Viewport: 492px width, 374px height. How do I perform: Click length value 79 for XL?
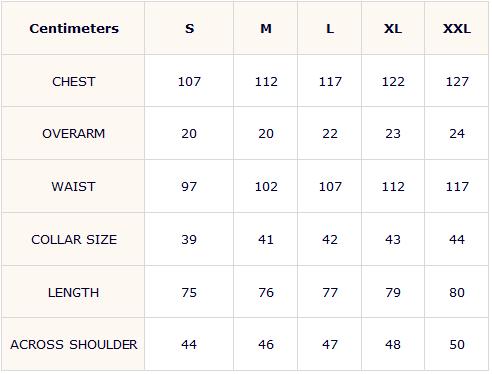(393, 293)
